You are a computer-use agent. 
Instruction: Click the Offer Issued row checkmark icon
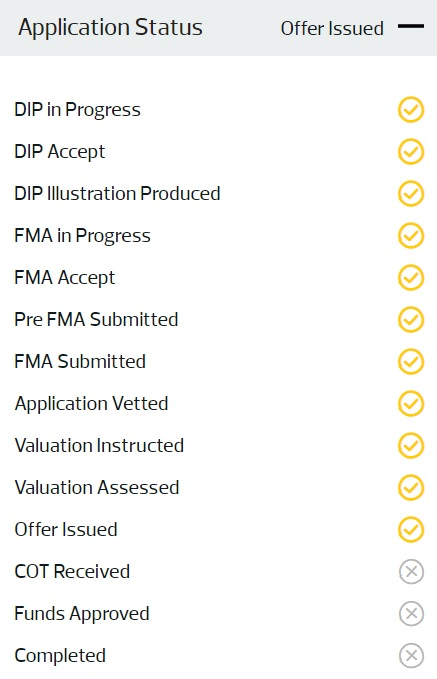[x=411, y=530]
